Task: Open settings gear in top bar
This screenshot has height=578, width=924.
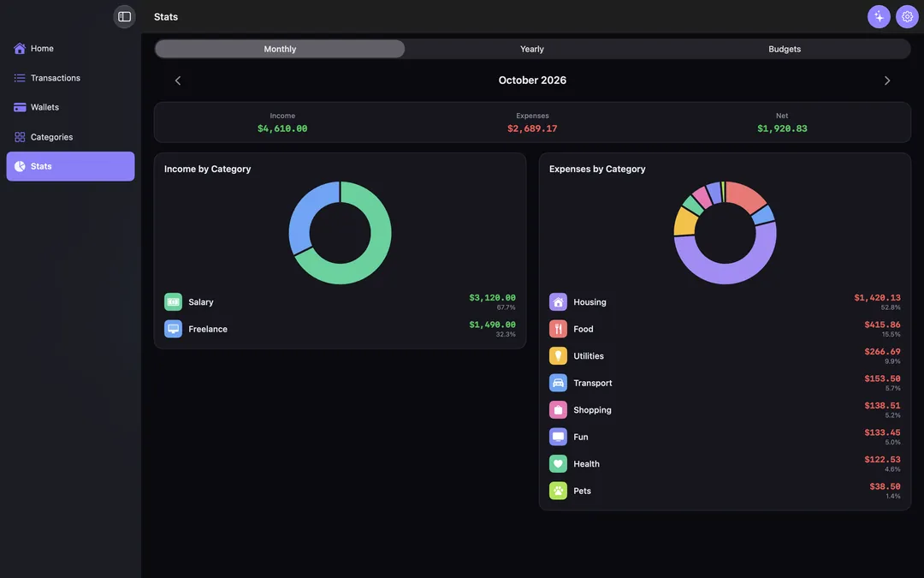Action: click(907, 16)
